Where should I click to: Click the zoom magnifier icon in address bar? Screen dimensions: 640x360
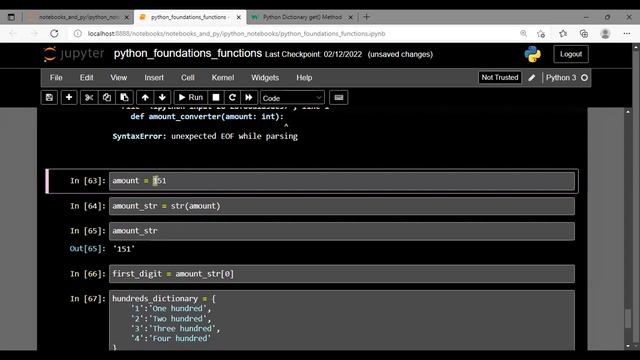point(523,33)
